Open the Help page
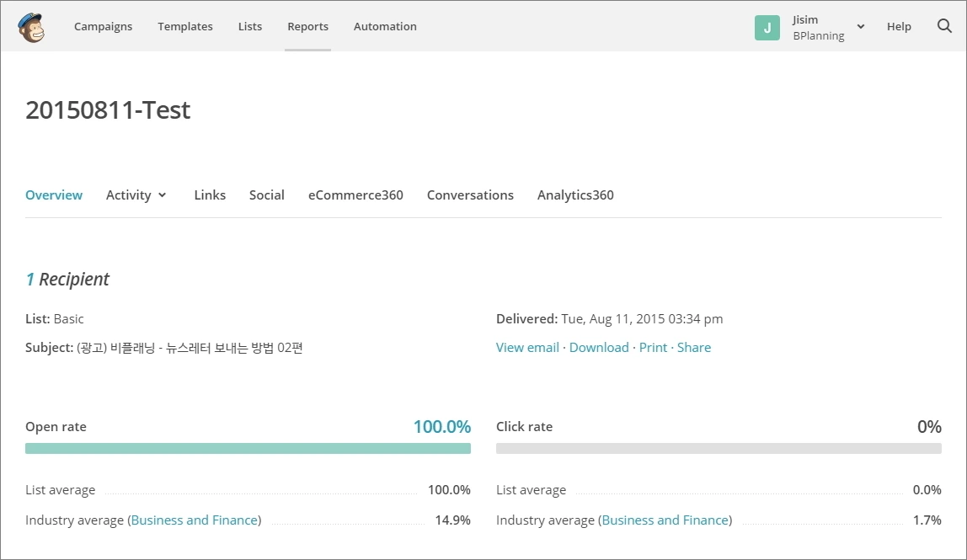967x560 pixels. (x=899, y=27)
